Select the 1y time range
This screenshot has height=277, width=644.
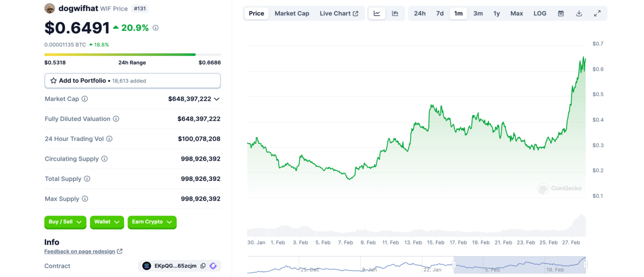tap(497, 14)
